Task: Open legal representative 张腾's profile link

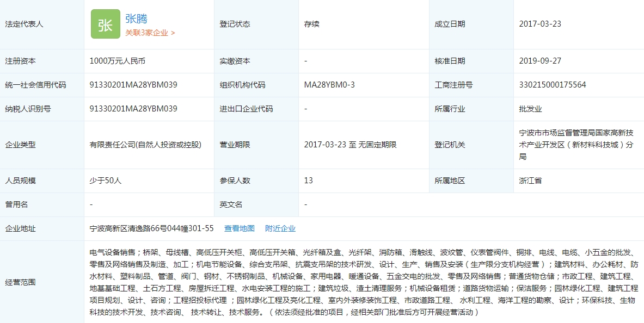Action: pyautogui.click(x=137, y=19)
